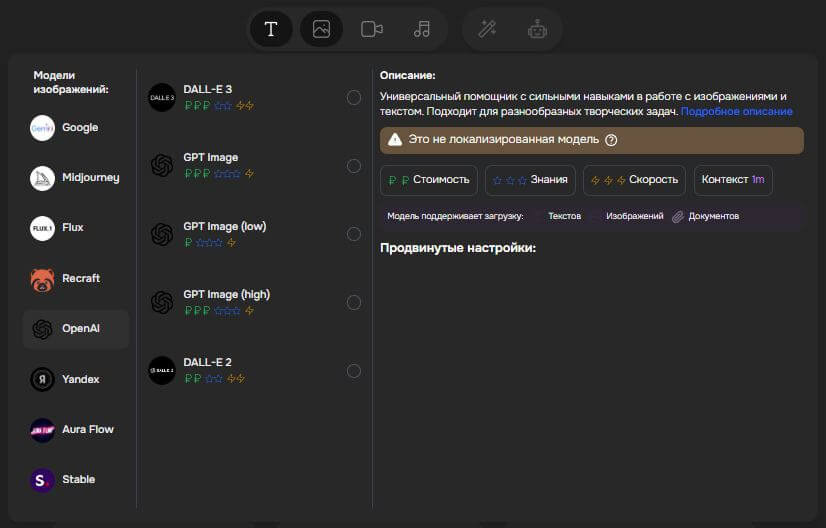
Task: Switch to the text models tab
Action: coord(270,29)
